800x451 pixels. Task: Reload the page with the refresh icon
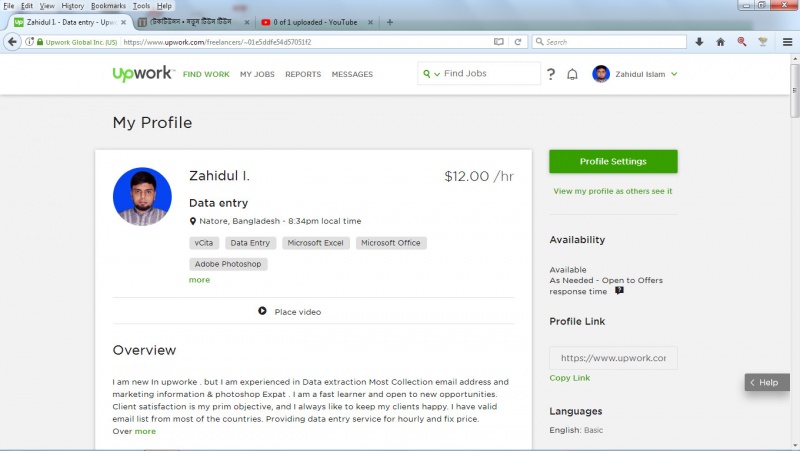pyautogui.click(x=518, y=42)
